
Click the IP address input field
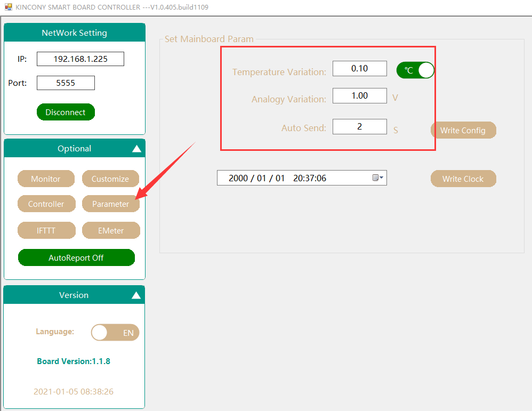pyautogui.click(x=80, y=59)
